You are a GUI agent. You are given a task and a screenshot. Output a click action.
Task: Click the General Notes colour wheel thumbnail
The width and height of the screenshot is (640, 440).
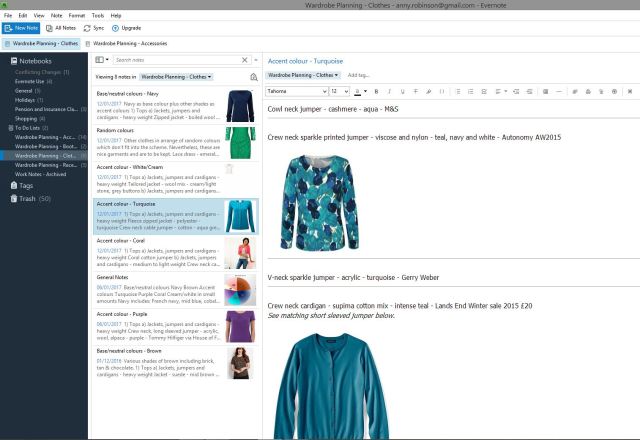click(240, 289)
